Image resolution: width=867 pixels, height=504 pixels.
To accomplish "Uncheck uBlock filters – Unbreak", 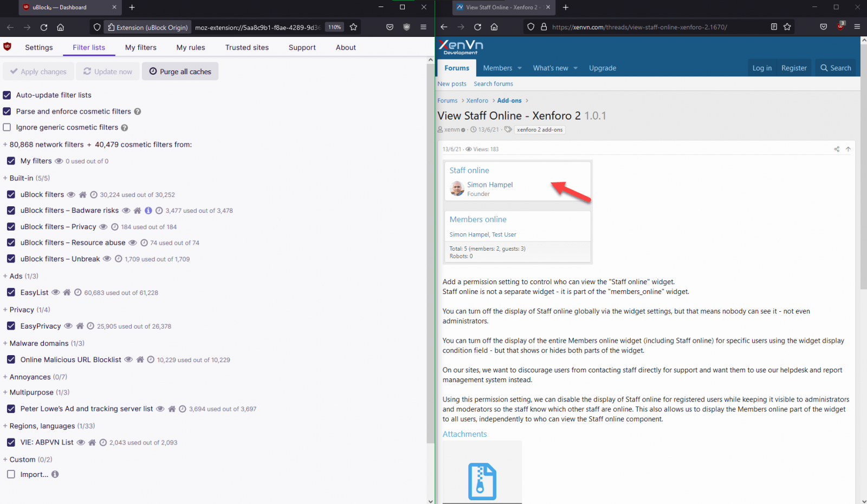I will 11,259.
